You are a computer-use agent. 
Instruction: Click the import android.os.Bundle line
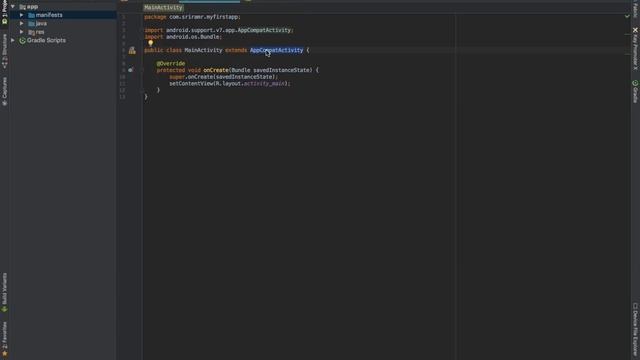click(183, 37)
